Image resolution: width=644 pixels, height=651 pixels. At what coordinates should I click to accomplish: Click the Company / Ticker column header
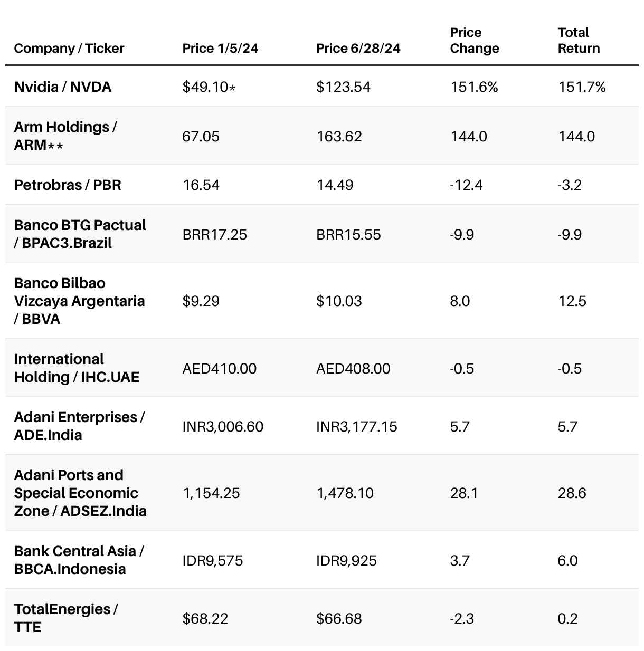[69, 49]
